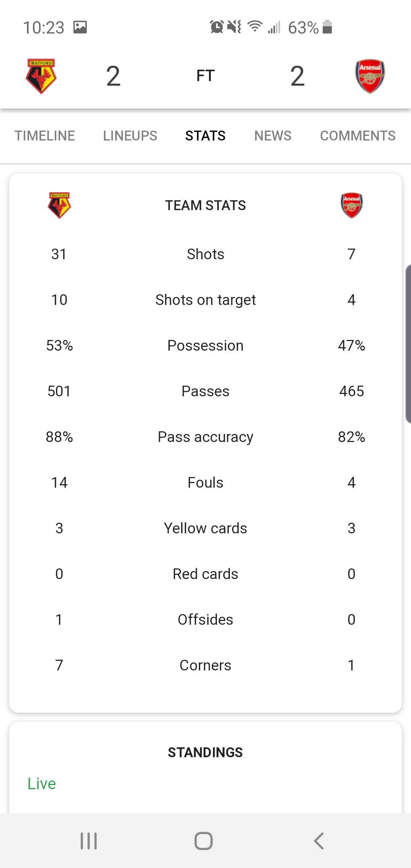The image size is (411, 868).
Task: Tap the green Live standings link
Action: 42,783
